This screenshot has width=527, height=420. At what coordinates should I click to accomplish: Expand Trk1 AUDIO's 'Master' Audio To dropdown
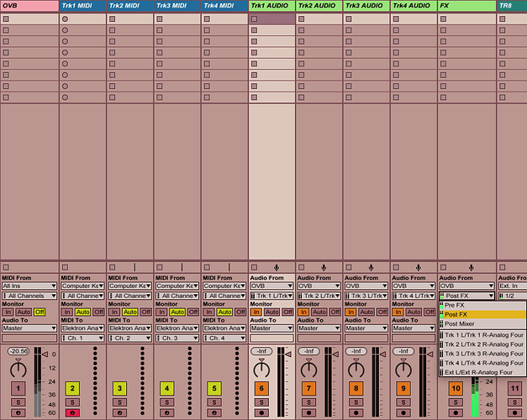271,328
